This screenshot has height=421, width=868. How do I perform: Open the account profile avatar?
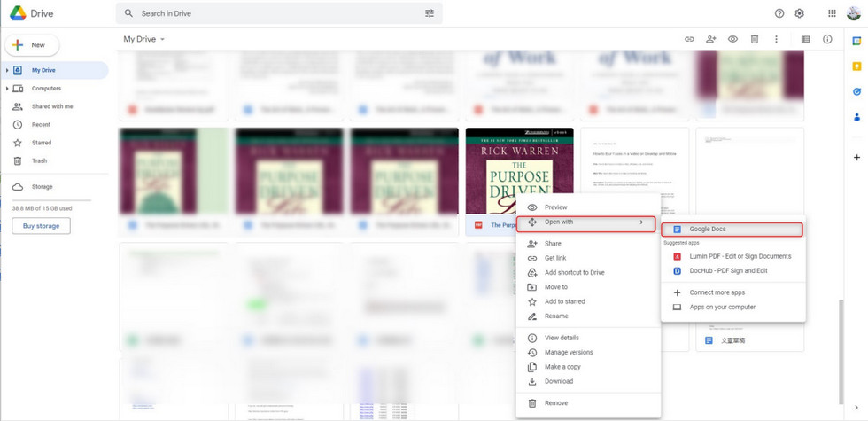[854, 13]
